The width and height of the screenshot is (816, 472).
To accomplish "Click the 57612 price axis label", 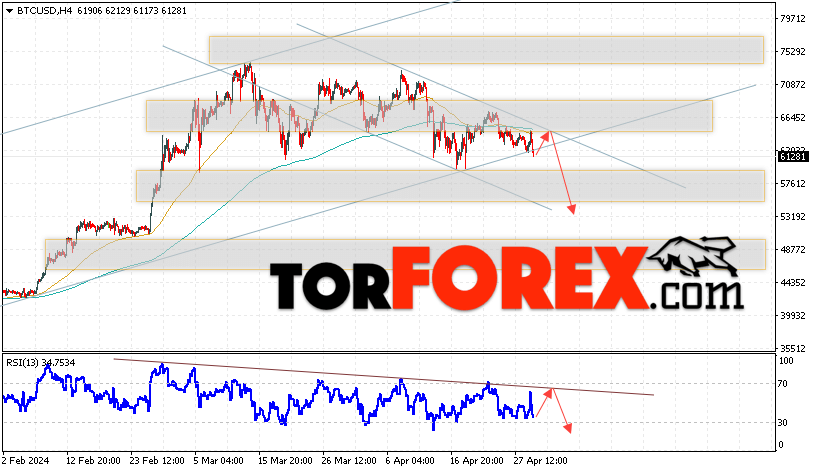I will click(793, 184).
